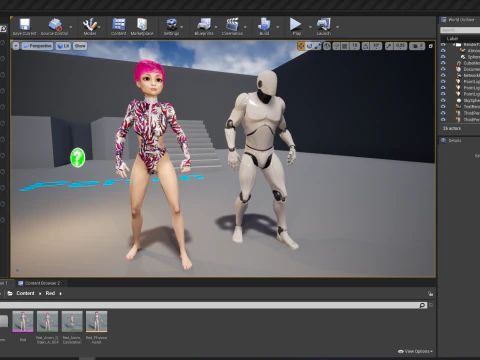The width and height of the screenshot is (480, 360).
Task: Expand the Cinematics dropdown arrow
Action: 245,27
